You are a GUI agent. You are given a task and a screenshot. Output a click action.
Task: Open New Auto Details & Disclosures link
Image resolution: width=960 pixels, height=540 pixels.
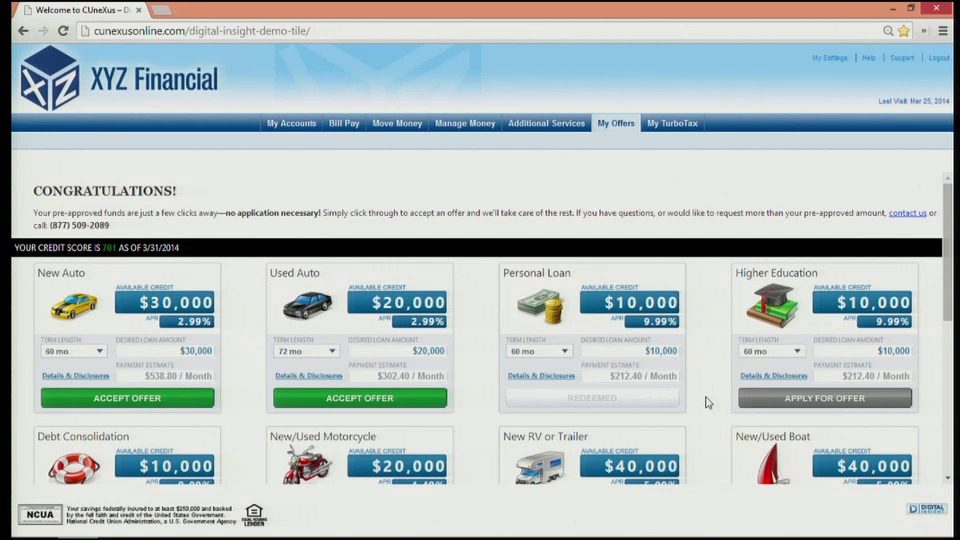(x=76, y=376)
